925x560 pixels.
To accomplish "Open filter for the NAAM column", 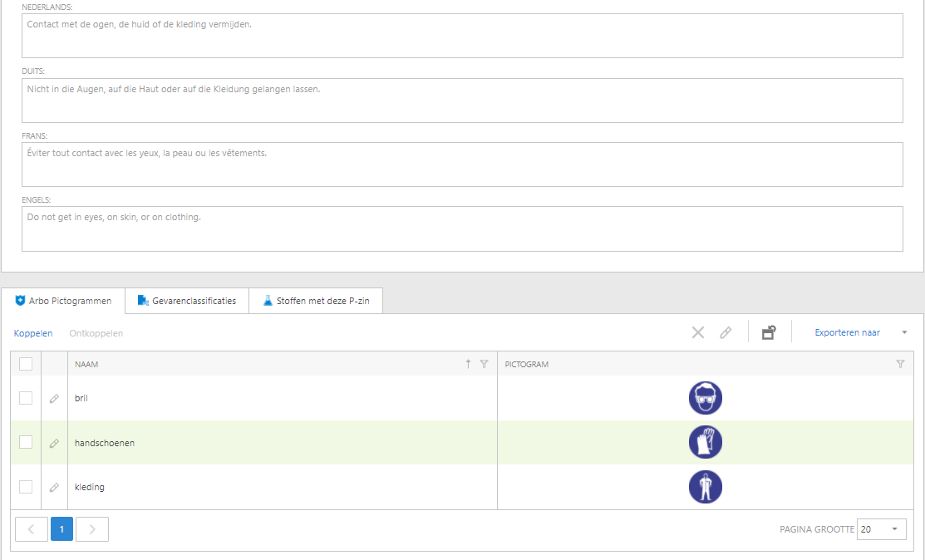I will pos(484,364).
